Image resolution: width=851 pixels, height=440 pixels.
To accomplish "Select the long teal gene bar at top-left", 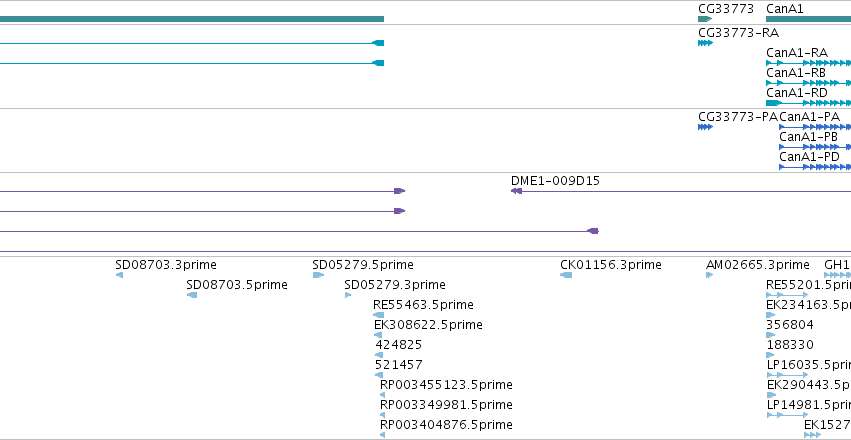I will (x=192, y=19).
